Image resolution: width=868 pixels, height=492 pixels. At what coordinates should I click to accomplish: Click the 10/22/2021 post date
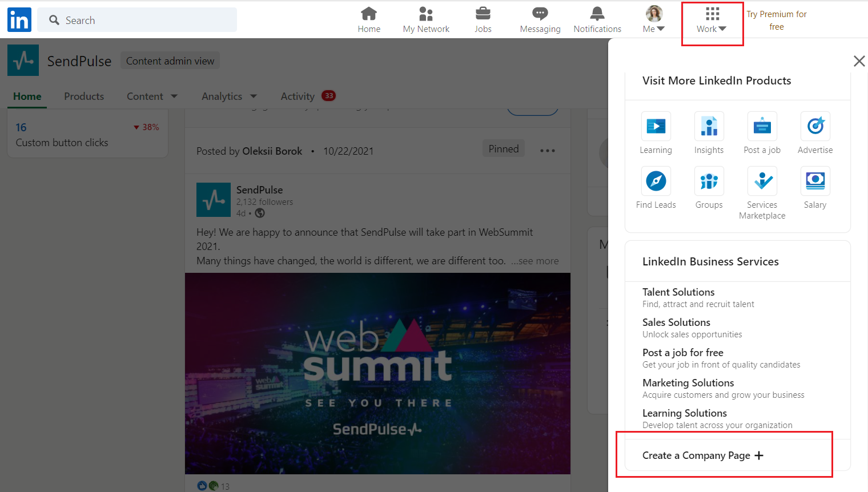[348, 151]
